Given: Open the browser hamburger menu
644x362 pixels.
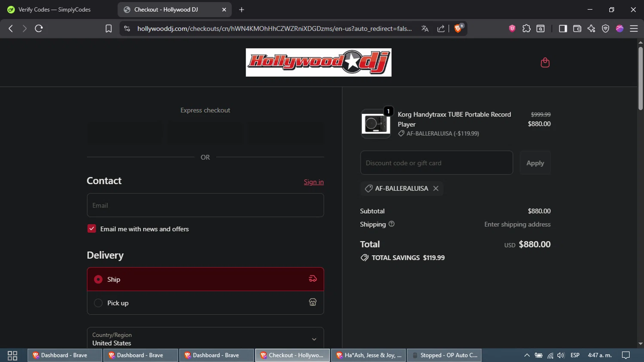Looking at the screenshot, I should coord(634,28).
